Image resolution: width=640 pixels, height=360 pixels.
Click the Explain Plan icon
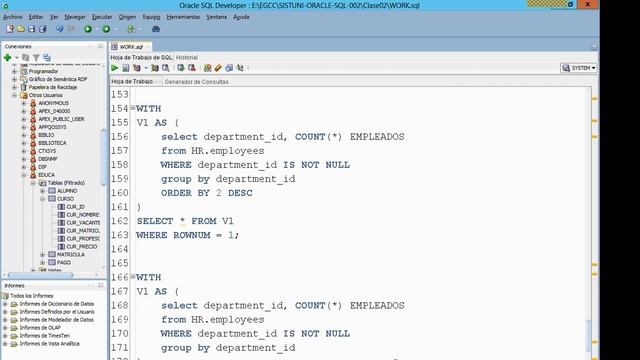[137, 68]
